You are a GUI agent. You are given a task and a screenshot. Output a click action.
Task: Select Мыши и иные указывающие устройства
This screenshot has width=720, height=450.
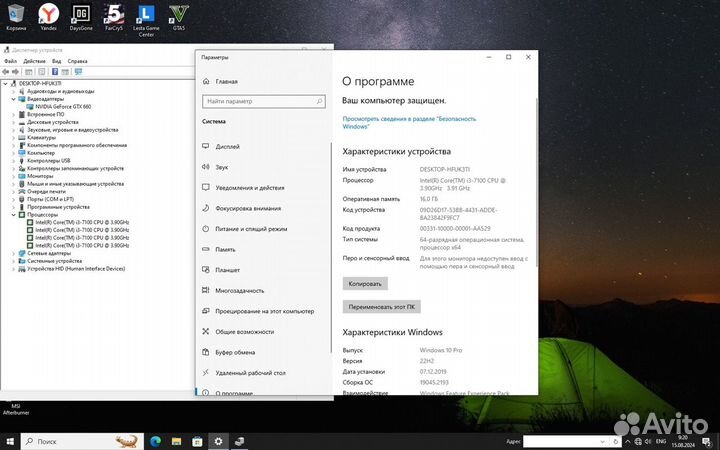tap(75, 184)
